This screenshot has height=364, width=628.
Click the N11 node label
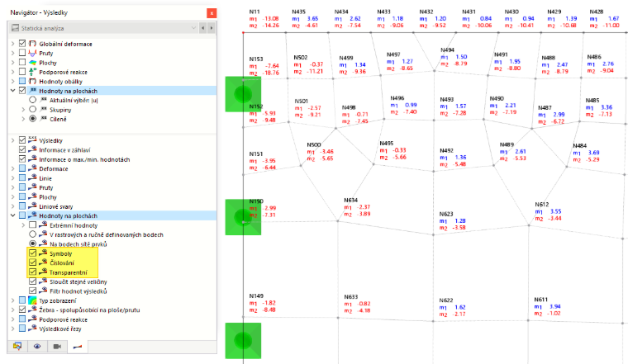tap(255, 12)
